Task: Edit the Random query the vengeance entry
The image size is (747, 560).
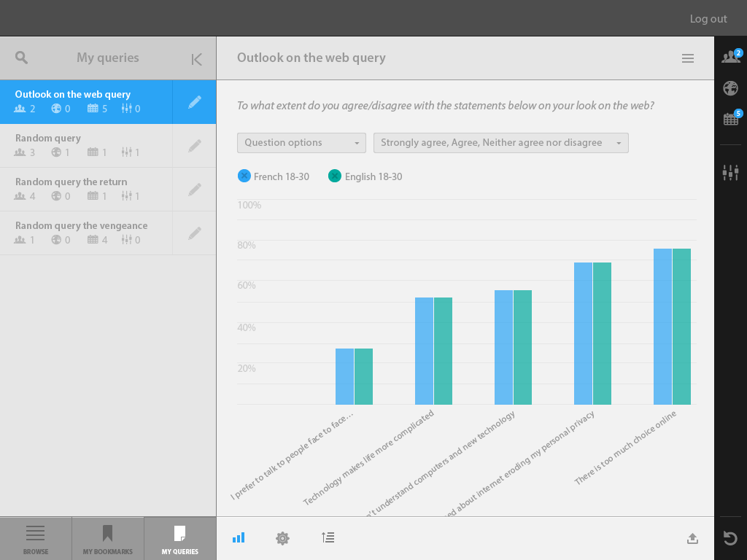Action: pyautogui.click(x=194, y=233)
